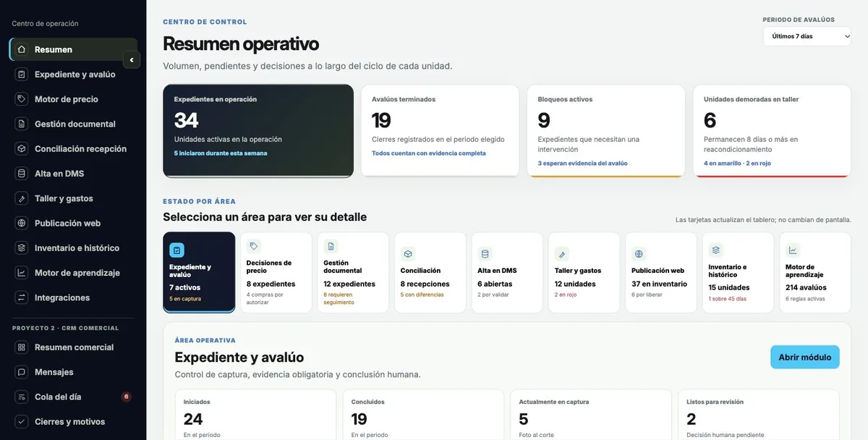Click '2 en rojo' on Taller y gastos card
The height and width of the screenshot is (440, 868).
click(x=566, y=295)
